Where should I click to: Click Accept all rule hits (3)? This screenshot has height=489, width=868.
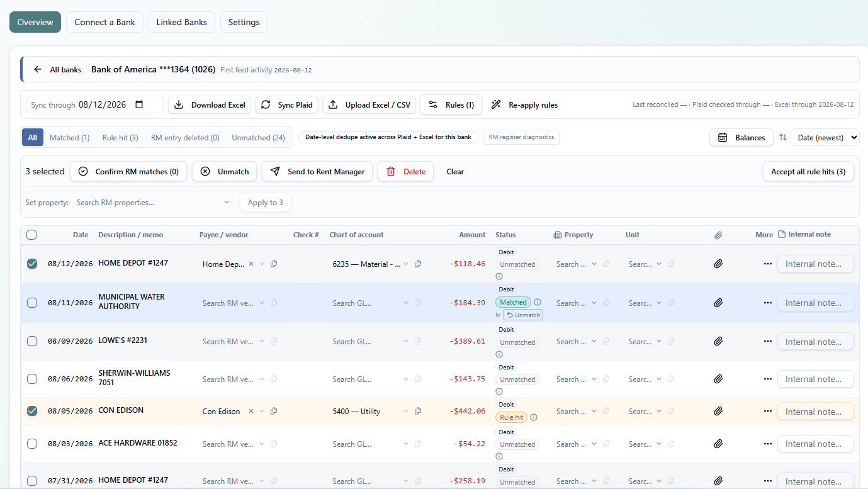[808, 171]
